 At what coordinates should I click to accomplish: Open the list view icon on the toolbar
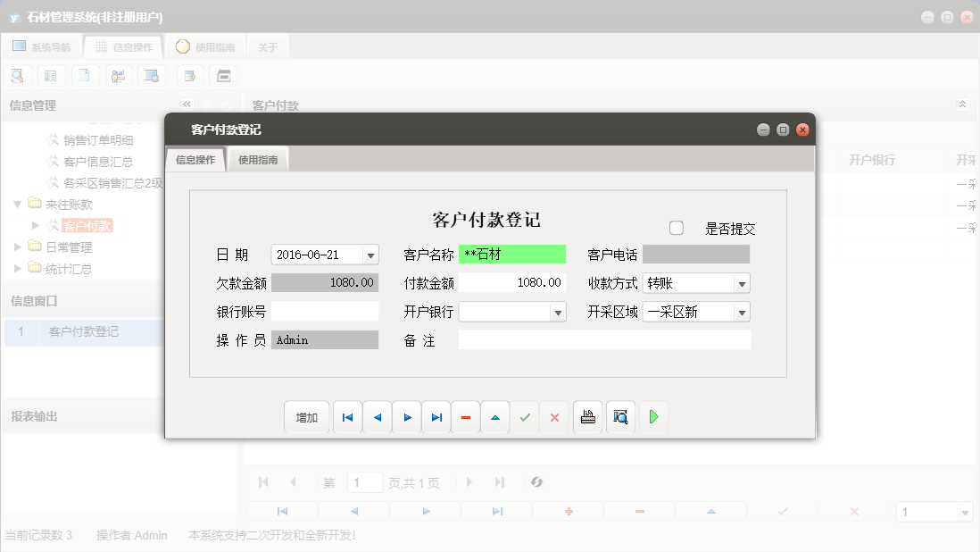tap(51, 75)
